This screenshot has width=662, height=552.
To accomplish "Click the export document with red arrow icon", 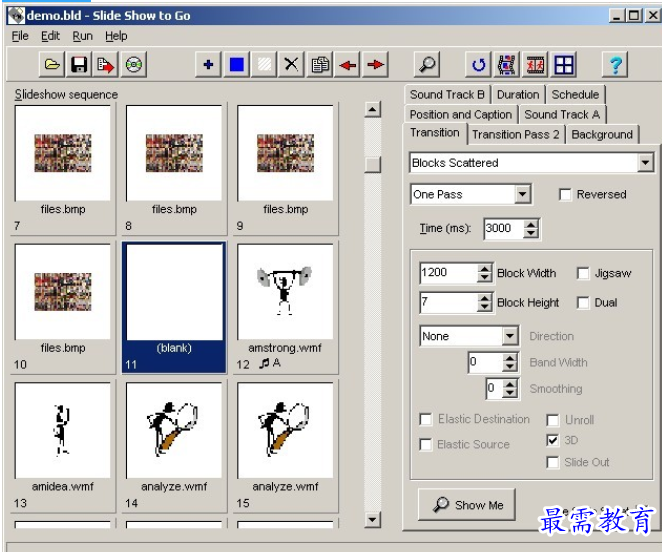I will pyautogui.click(x=106, y=65).
